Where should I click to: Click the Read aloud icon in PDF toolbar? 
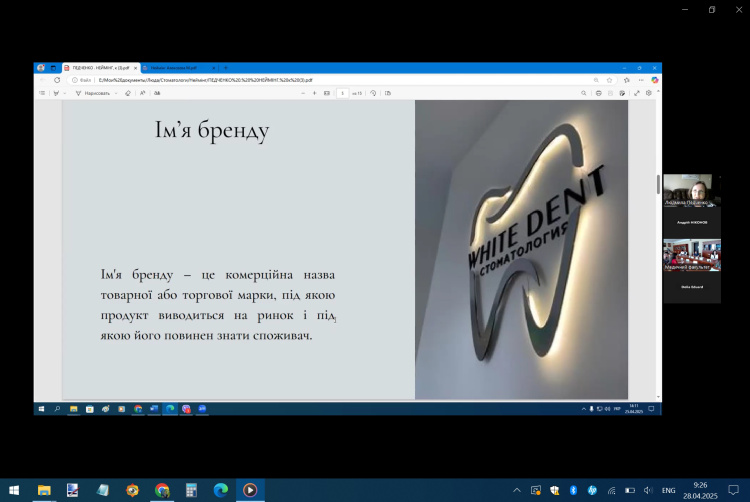(143, 93)
